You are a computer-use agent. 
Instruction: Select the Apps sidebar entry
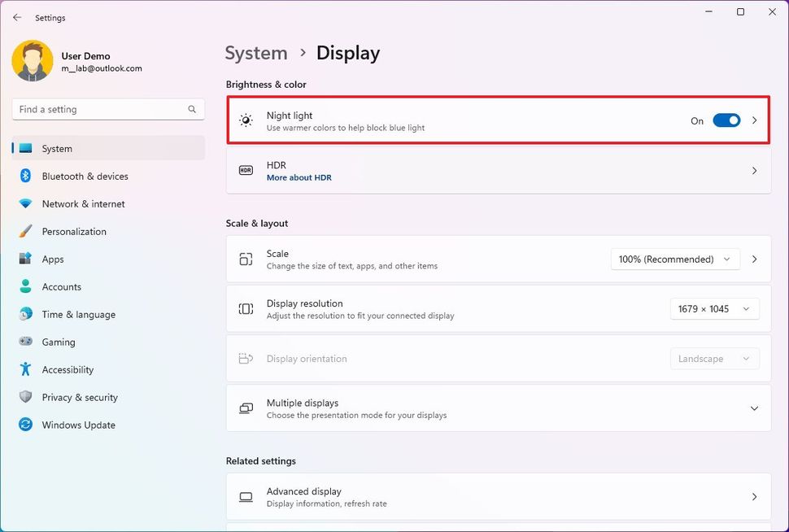53,259
